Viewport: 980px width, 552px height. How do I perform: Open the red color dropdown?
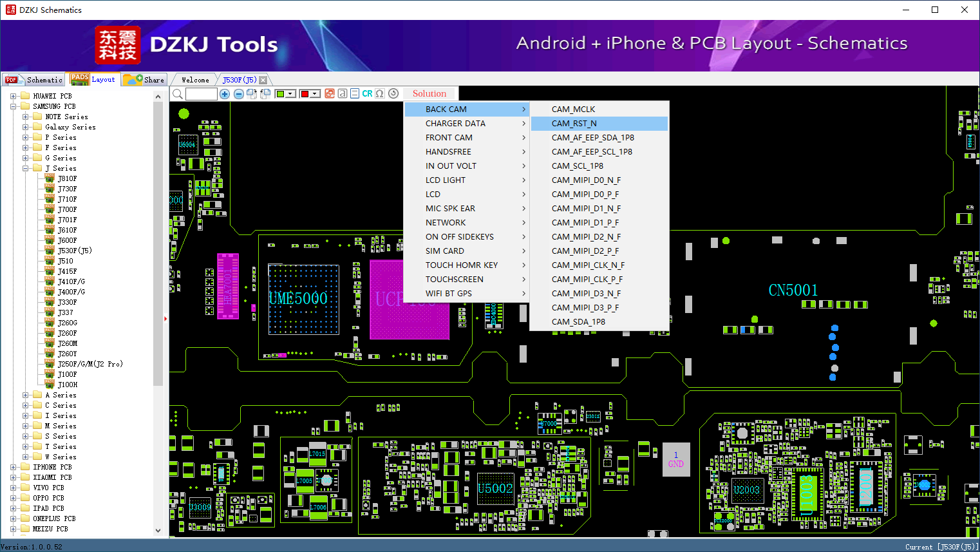coord(310,94)
